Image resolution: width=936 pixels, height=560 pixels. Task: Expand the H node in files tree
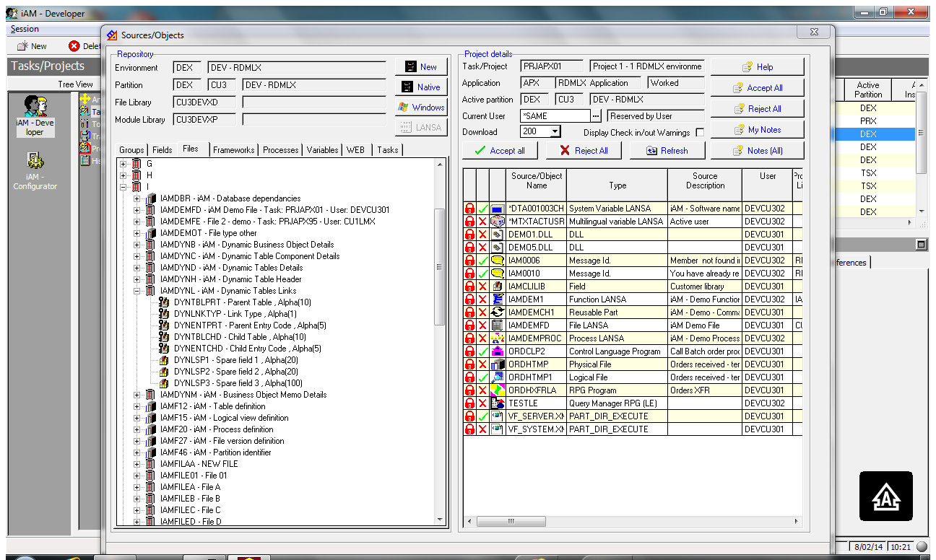pos(123,175)
